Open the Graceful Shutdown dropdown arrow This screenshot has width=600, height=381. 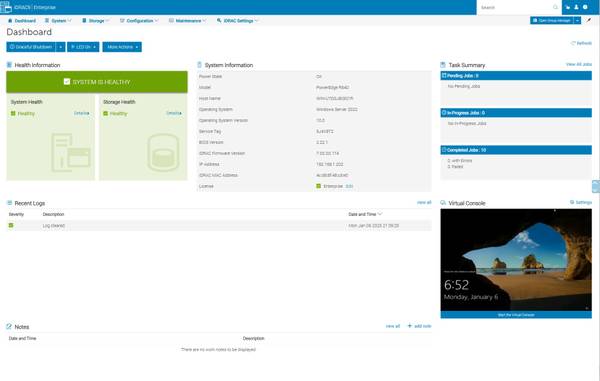point(61,47)
